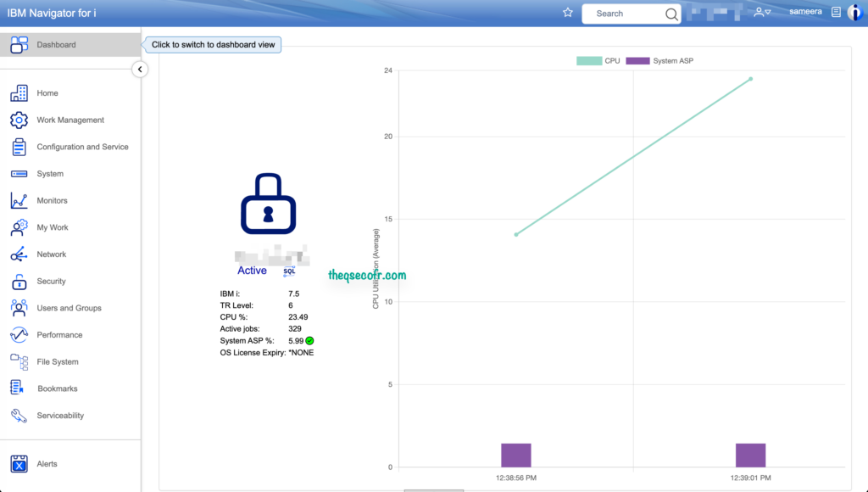The height and width of the screenshot is (492, 868).
Task: Click the IBM i version 7.5
Action: pyautogui.click(x=293, y=294)
